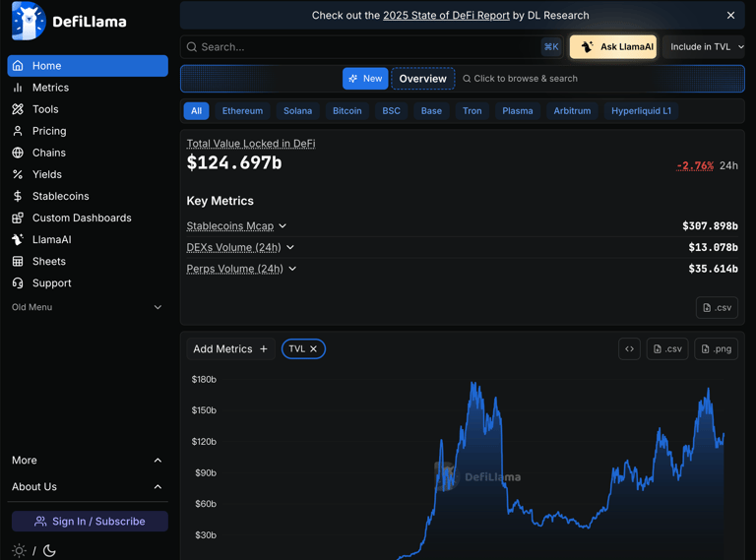Click the sparkle icon on New button

[353, 78]
